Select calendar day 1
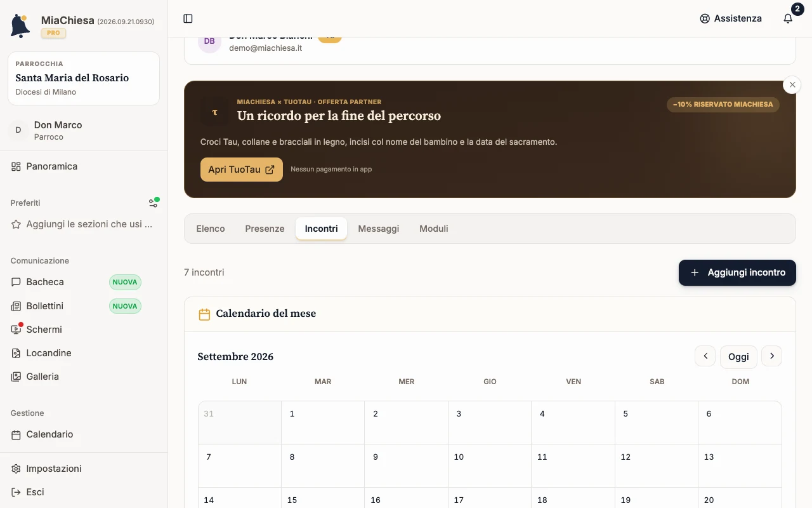The height and width of the screenshot is (508, 812). click(x=323, y=422)
